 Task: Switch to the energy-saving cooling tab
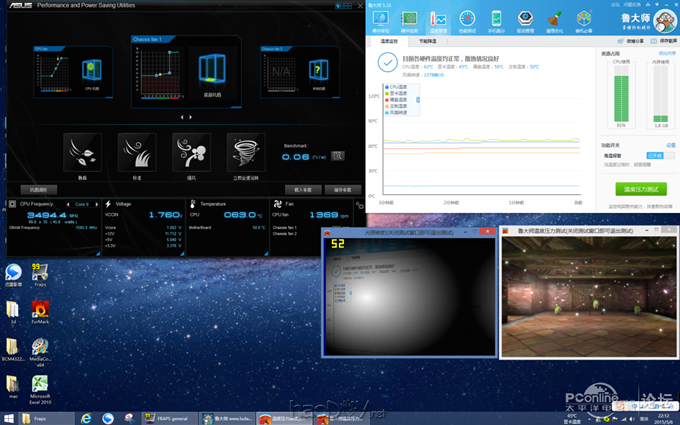pyautogui.click(x=427, y=41)
